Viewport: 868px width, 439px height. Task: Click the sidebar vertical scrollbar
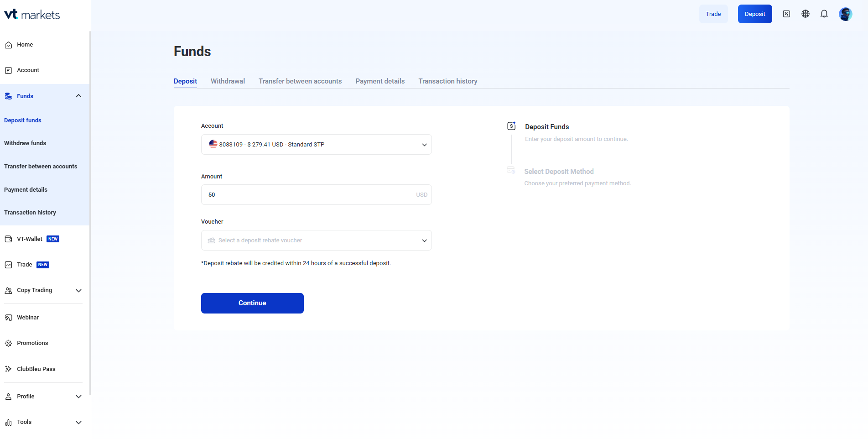pos(90,213)
